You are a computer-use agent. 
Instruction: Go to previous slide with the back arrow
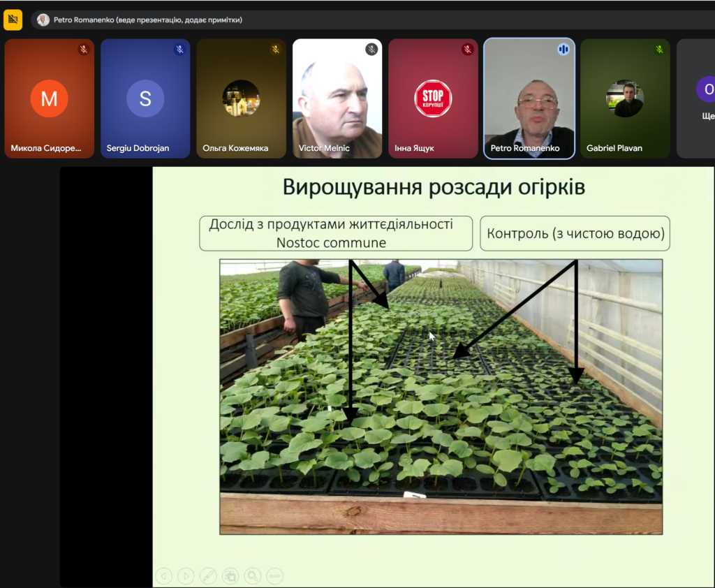pos(163,575)
